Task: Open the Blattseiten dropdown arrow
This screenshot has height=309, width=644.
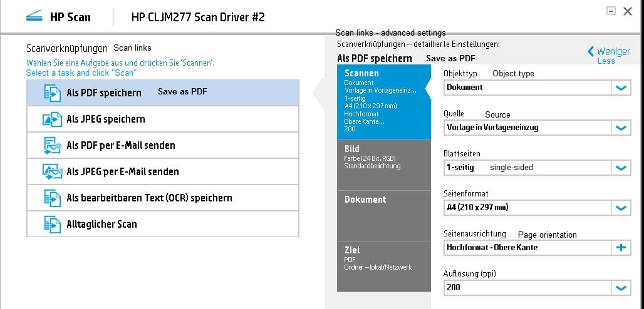Action: 621,168
